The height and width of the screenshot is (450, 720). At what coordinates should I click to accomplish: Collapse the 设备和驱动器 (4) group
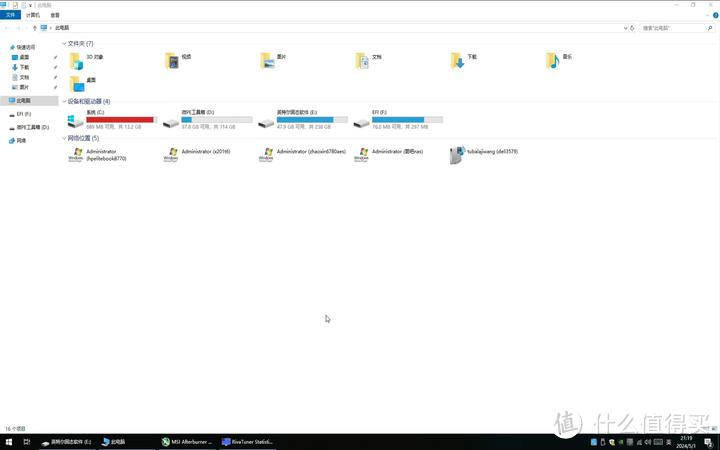coord(64,102)
